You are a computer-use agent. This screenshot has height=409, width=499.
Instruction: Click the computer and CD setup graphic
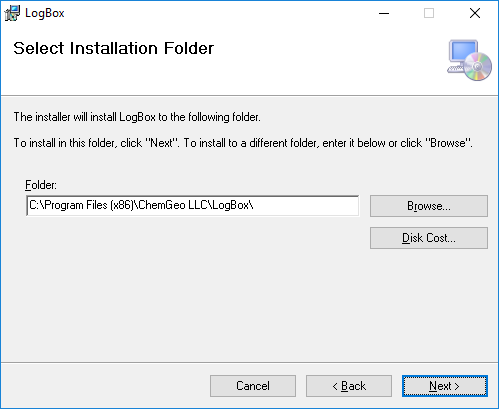469,60
